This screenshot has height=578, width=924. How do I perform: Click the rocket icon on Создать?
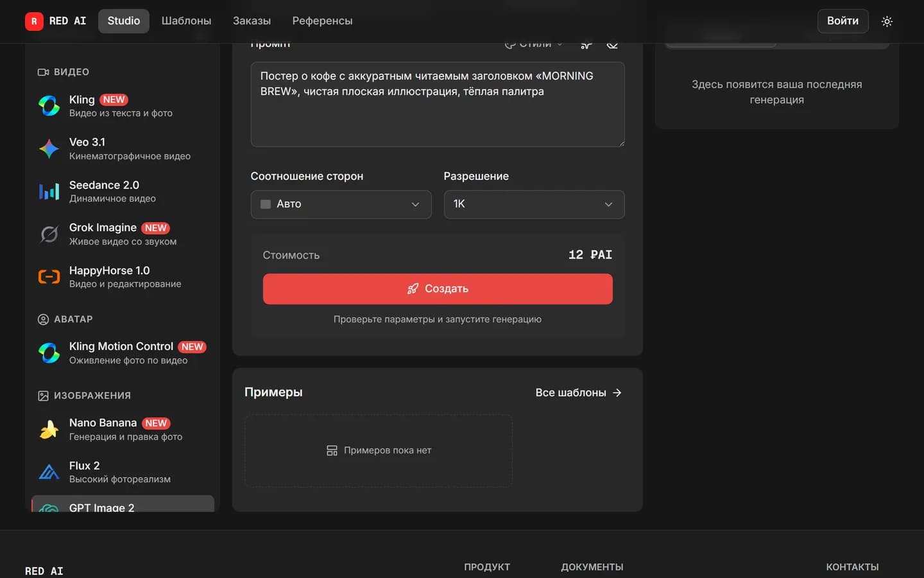point(413,289)
